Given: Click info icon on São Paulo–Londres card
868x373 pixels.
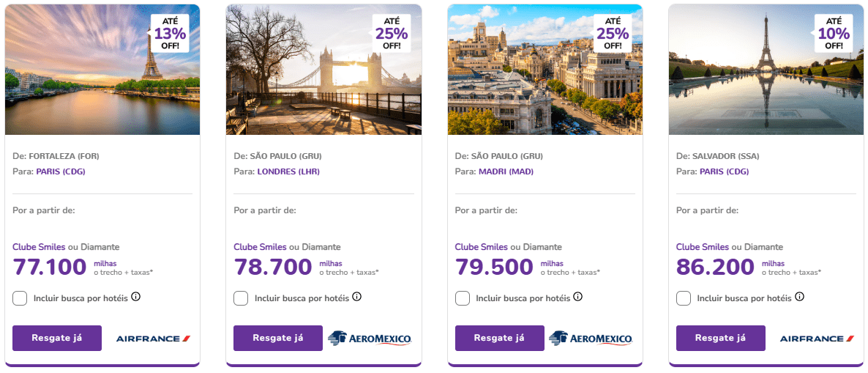Looking at the screenshot, I should [356, 297].
